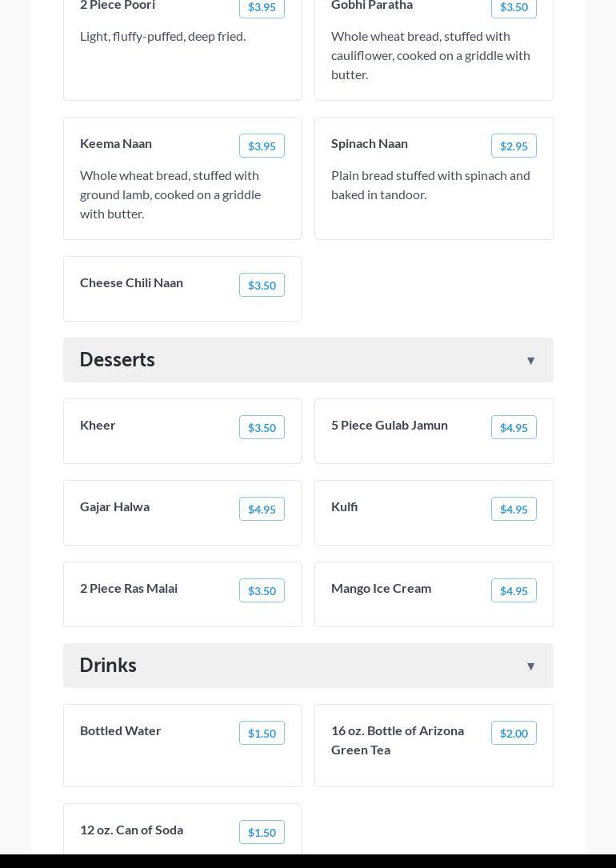The height and width of the screenshot is (868, 616).
Task: Select the Kulfi dessert name
Action: point(344,506)
